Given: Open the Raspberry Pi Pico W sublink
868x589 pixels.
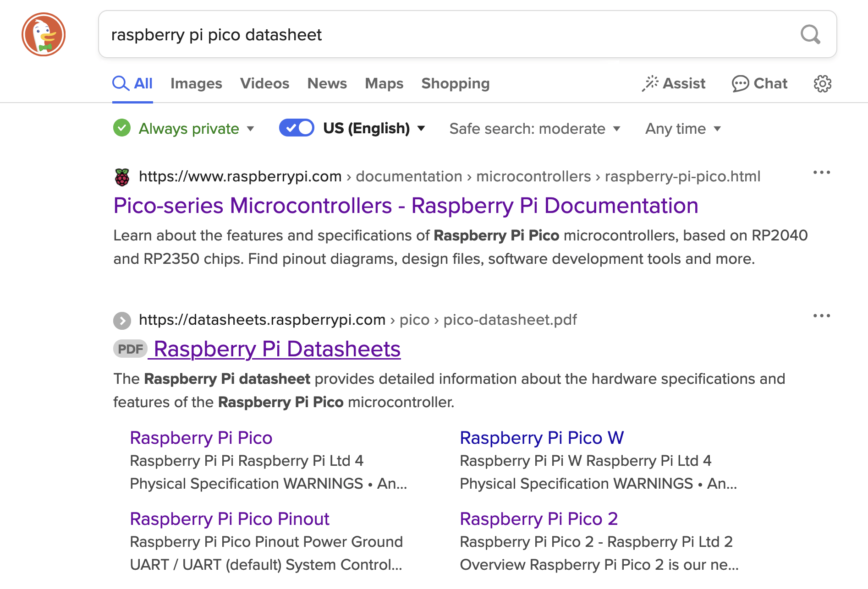Looking at the screenshot, I should click(542, 438).
